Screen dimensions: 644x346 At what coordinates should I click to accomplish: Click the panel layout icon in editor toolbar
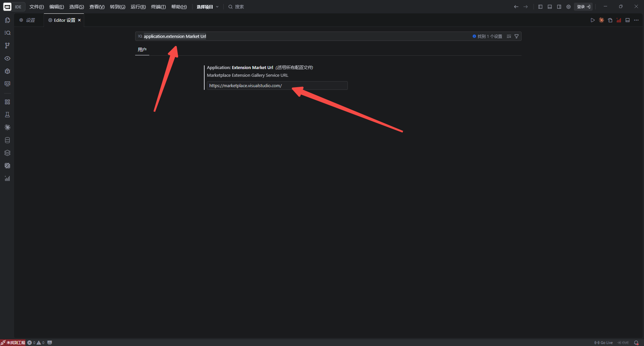click(628, 20)
